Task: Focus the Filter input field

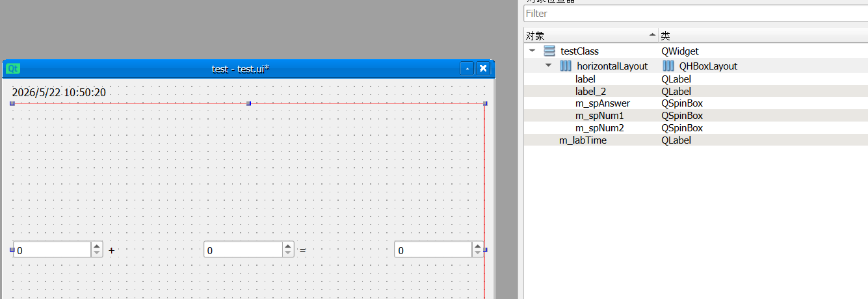Action: (696, 13)
